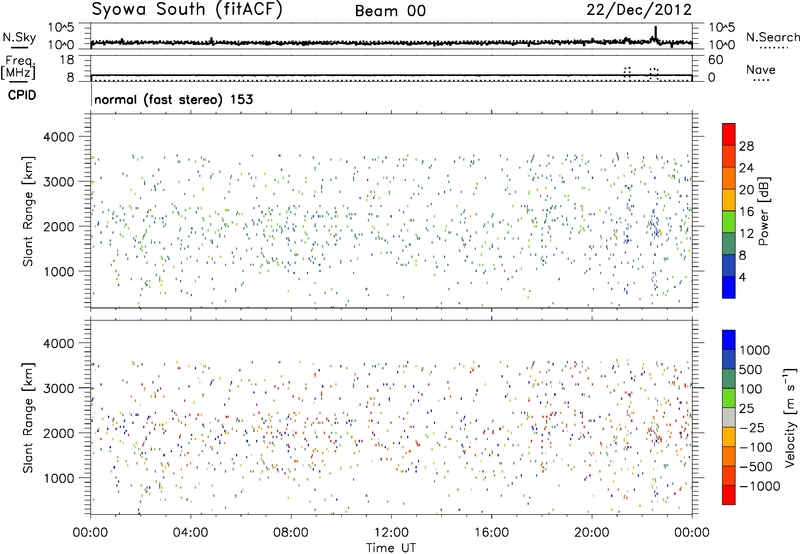Select the yellow velocity segment between -100 and -25
The image size is (800, 554).
tap(729, 437)
